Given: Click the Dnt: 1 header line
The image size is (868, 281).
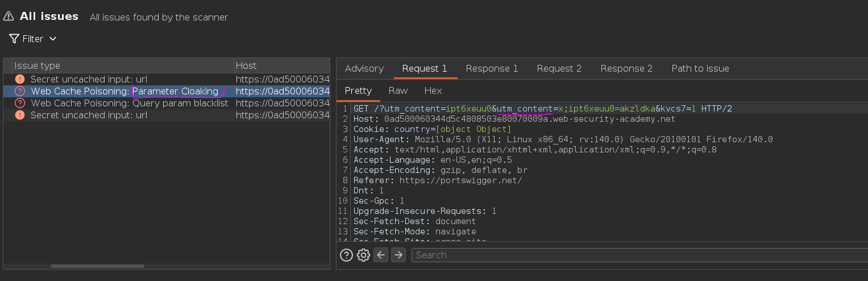Looking at the screenshot, I should tap(368, 191).
